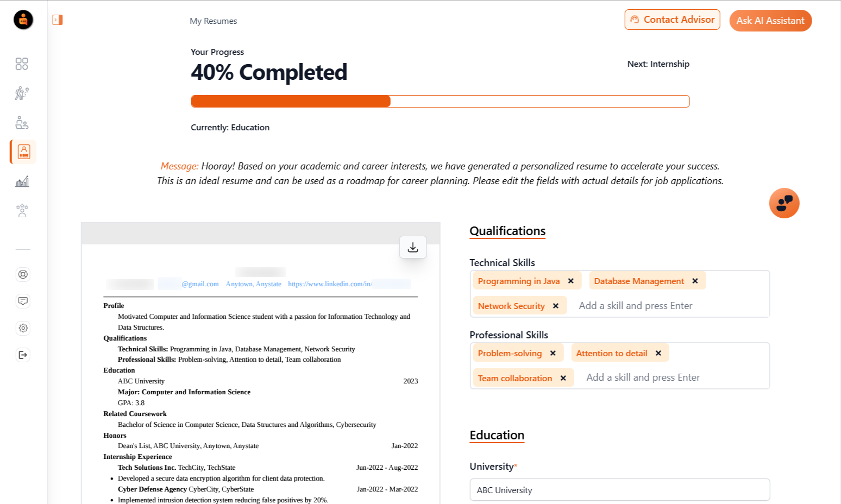Select the Network Security tag text
The height and width of the screenshot is (504, 841).
coord(511,306)
